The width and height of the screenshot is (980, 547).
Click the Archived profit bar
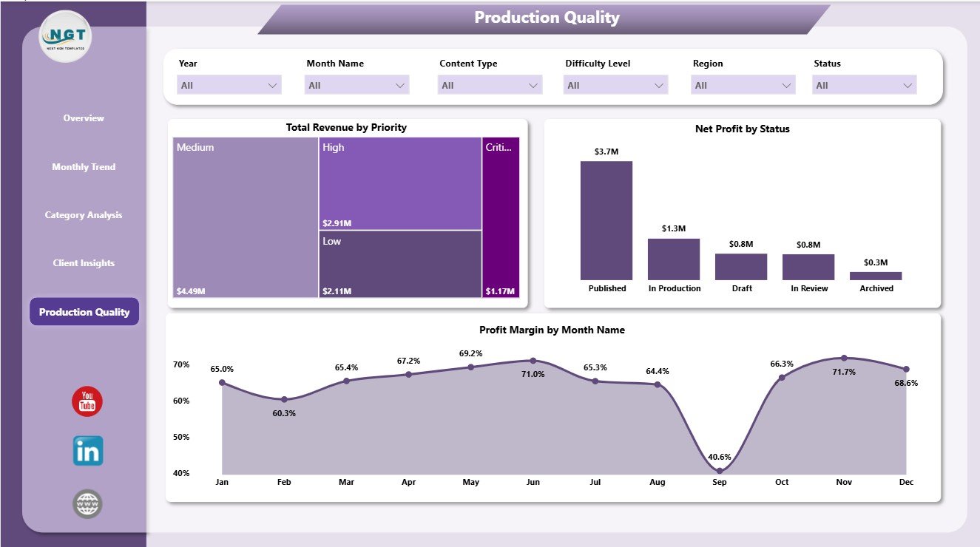tap(876, 276)
